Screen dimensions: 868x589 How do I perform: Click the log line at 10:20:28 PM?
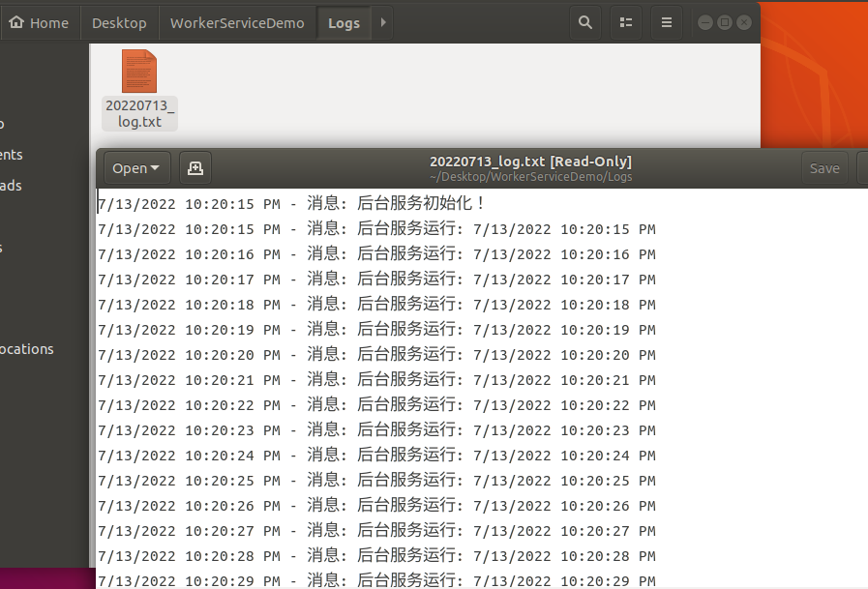(376, 556)
